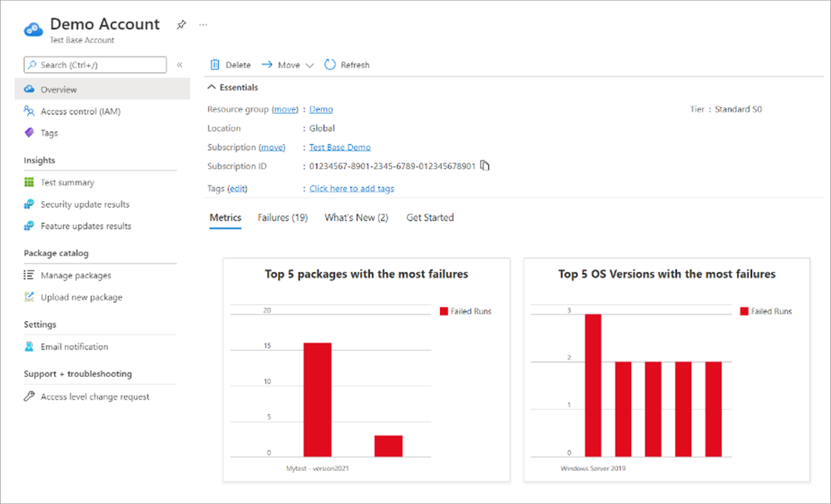The image size is (831, 504).
Task: Focus the Search (Ctrl+/) field
Action: point(96,65)
